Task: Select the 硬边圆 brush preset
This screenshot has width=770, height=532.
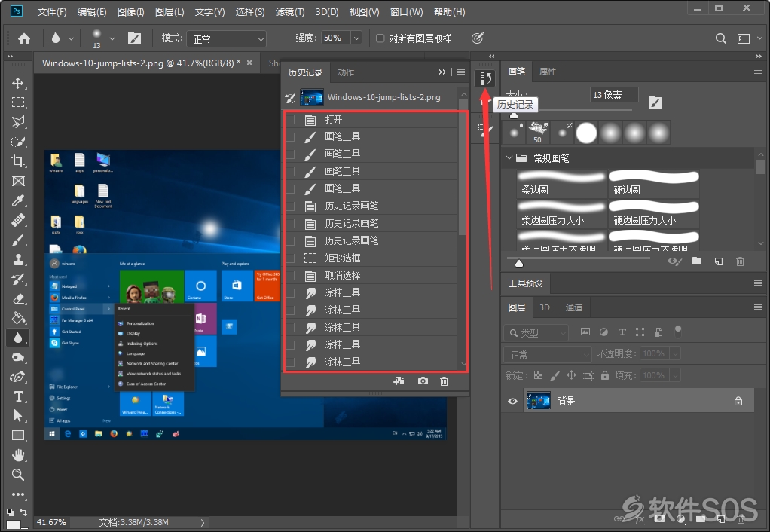Action: (x=654, y=183)
